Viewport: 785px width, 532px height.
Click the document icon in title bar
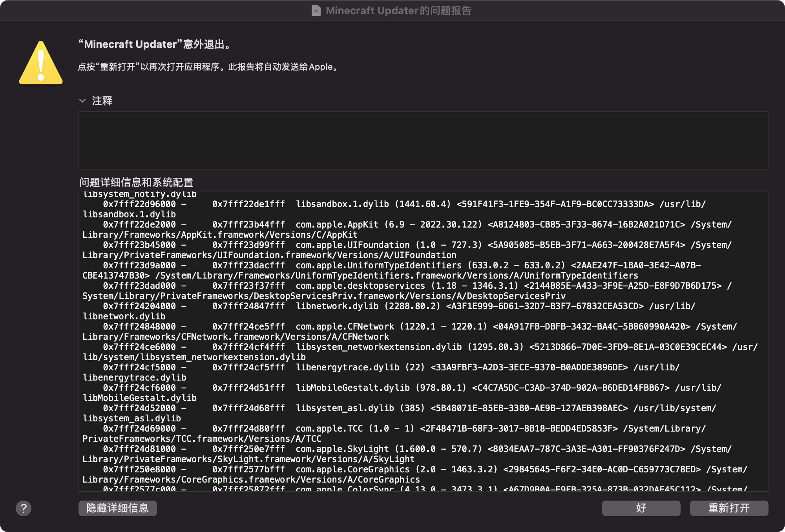pyautogui.click(x=316, y=11)
